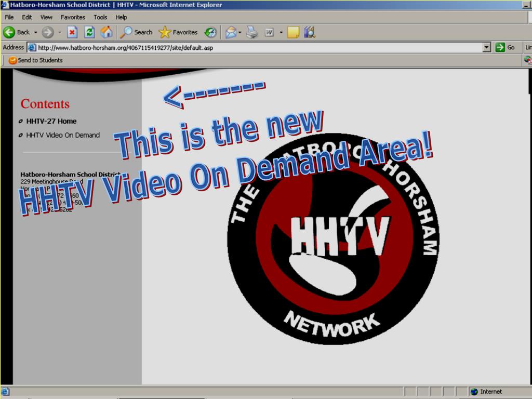532x399 pixels.
Task: Click the HHTV network logo image
Action: tap(333, 239)
